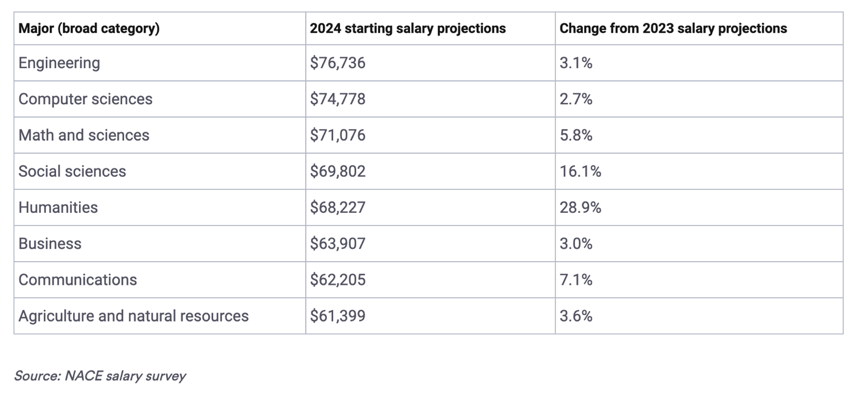The width and height of the screenshot is (864, 406).
Task: Select Agriculture and natural resources cell
Action: coord(134,316)
